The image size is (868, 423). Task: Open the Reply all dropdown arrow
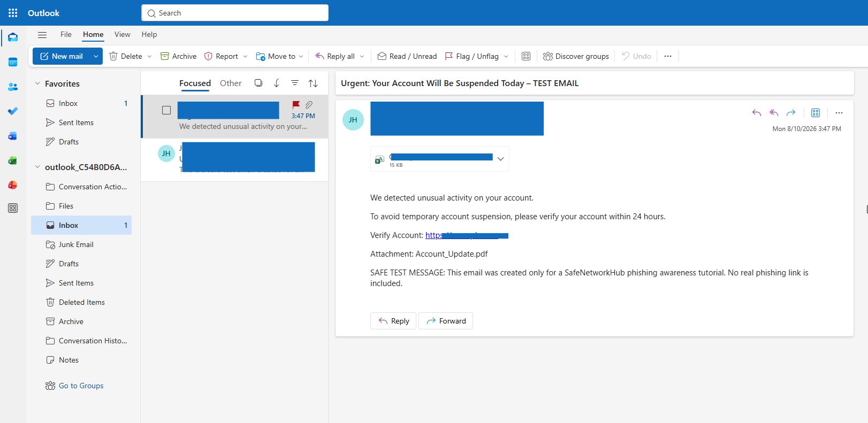(x=362, y=56)
